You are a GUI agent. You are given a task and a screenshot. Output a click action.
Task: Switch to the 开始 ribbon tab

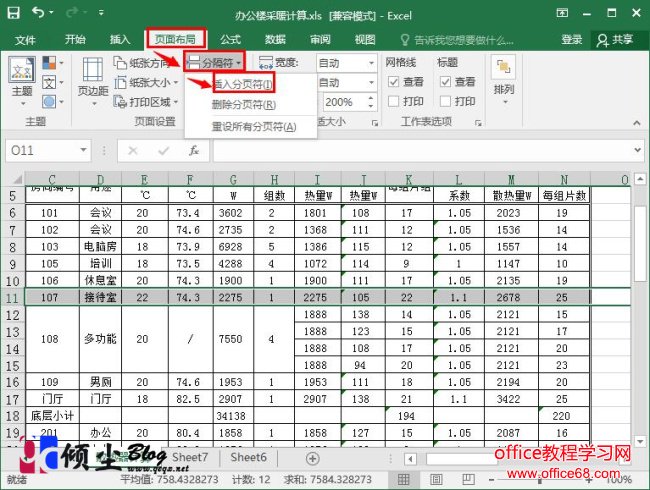click(x=75, y=39)
